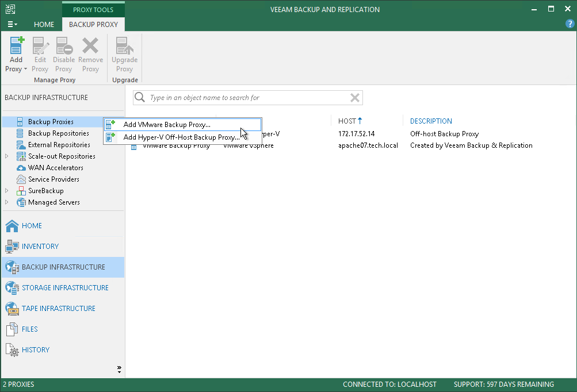577x392 pixels.
Task: Clear the search box with X
Action: coord(355,98)
